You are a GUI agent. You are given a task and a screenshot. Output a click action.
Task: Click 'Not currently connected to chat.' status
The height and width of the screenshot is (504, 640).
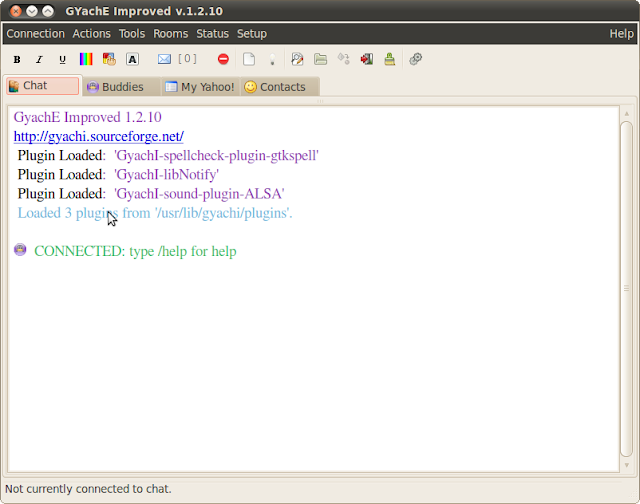point(88,488)
